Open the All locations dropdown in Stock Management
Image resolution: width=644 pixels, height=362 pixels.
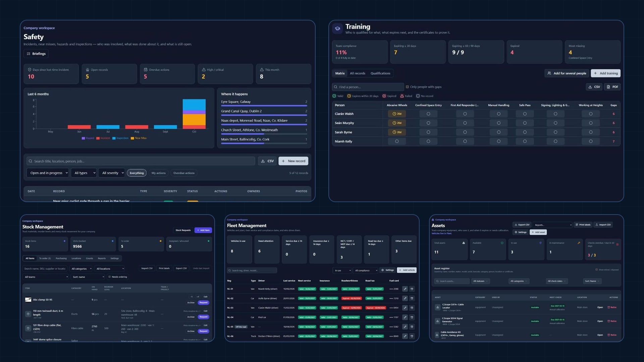110,269
